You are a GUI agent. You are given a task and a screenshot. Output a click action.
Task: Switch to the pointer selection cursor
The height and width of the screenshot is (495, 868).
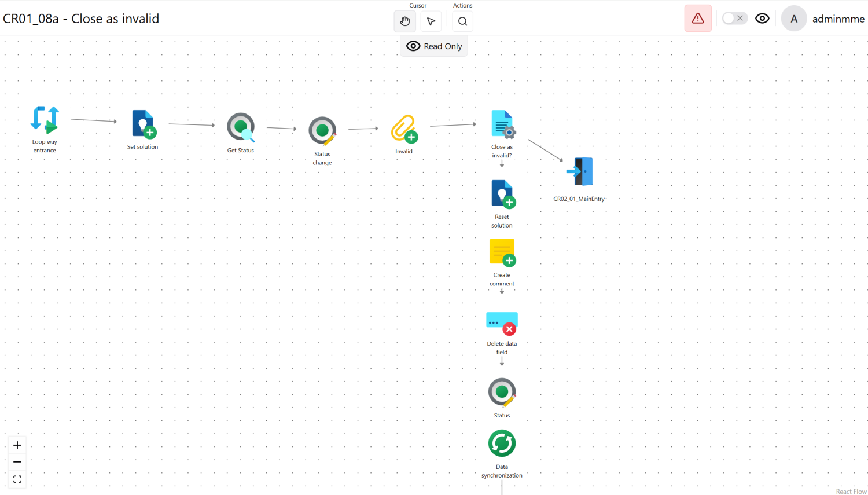point(431,21)
